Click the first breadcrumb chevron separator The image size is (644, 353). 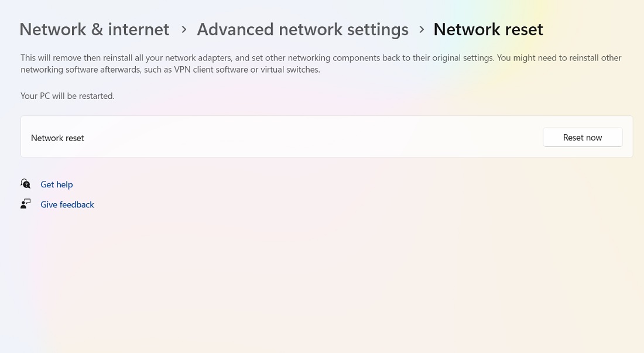pos(184,29)
